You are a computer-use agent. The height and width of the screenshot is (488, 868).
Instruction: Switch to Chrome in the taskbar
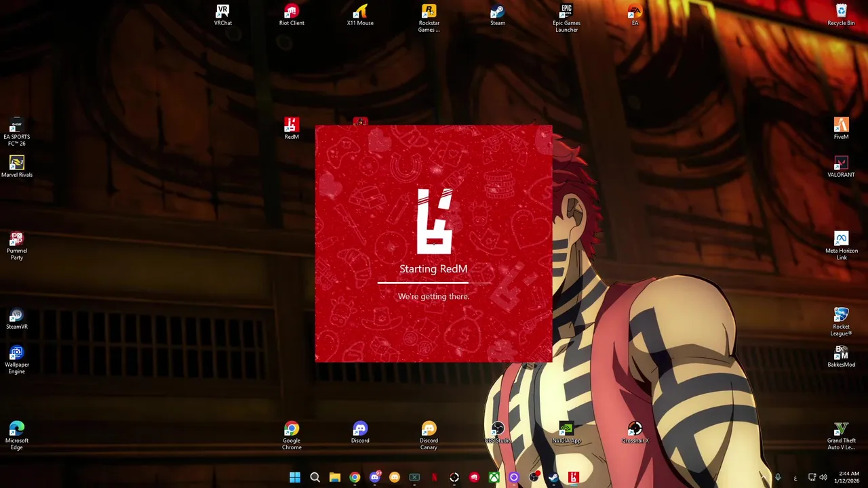point(355,477)
